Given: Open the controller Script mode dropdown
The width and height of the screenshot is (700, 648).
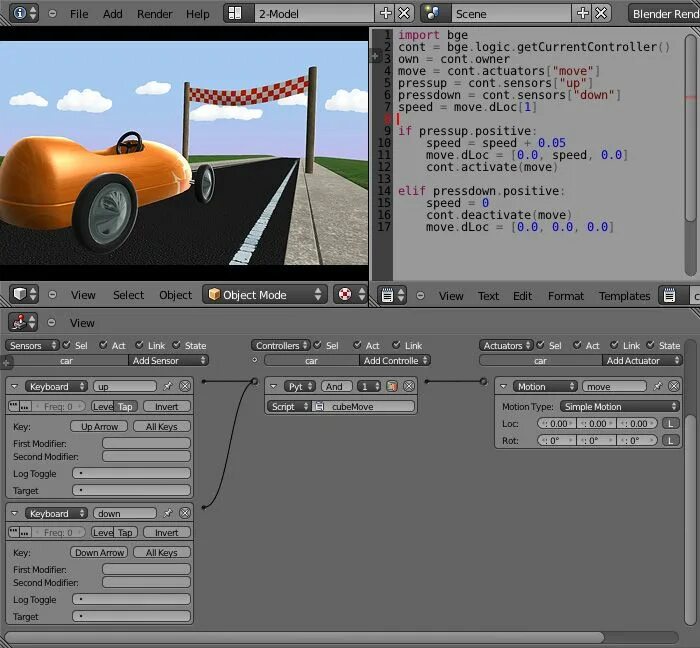Looking at the screenshot, I should (288, 407).
